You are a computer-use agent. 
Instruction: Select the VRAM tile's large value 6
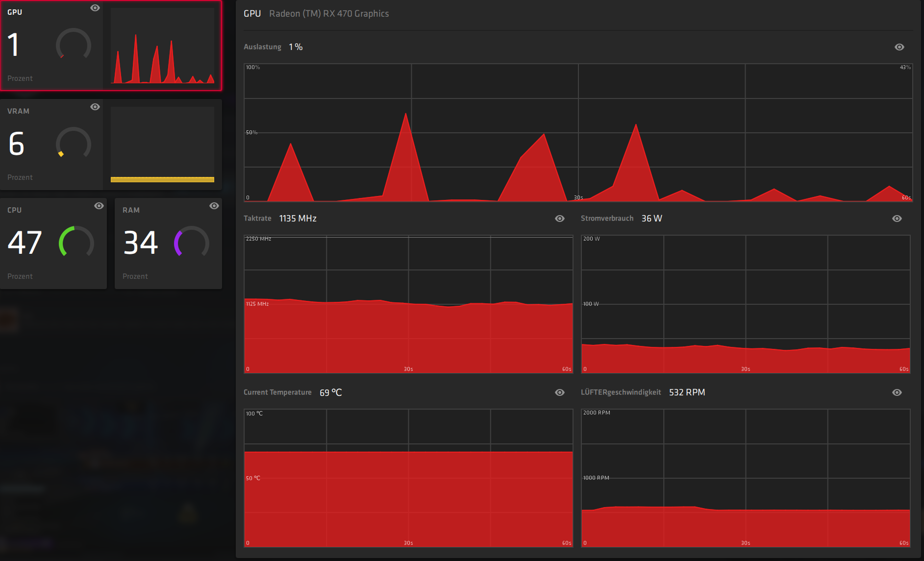[16, 144]
